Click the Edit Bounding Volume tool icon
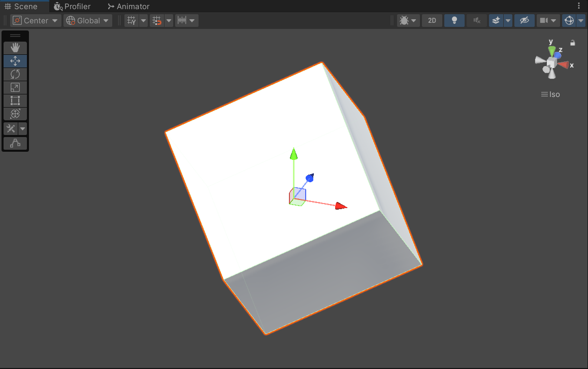Image resolution: width=588 pixels, height=369 pixels. pos(15,144)
